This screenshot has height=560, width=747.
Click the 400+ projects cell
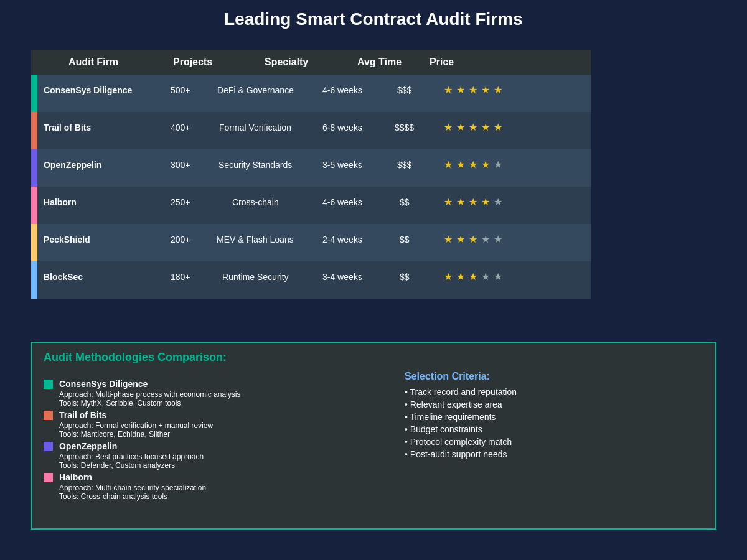[x=181, y=128]
